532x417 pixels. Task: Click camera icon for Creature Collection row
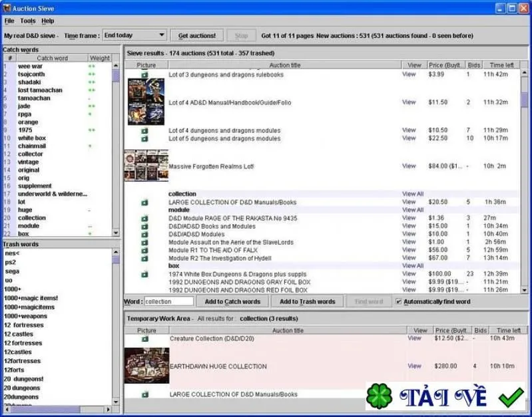pos(145,339)
